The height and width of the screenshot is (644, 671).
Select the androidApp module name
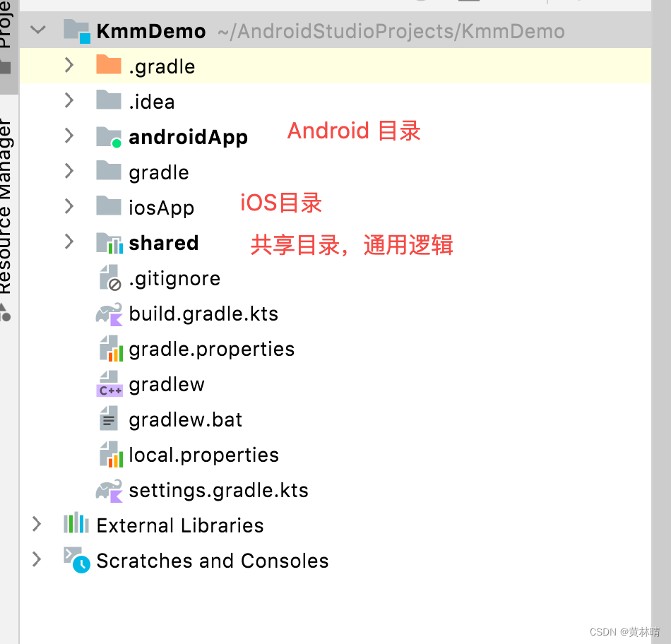[x=189, y=138]
